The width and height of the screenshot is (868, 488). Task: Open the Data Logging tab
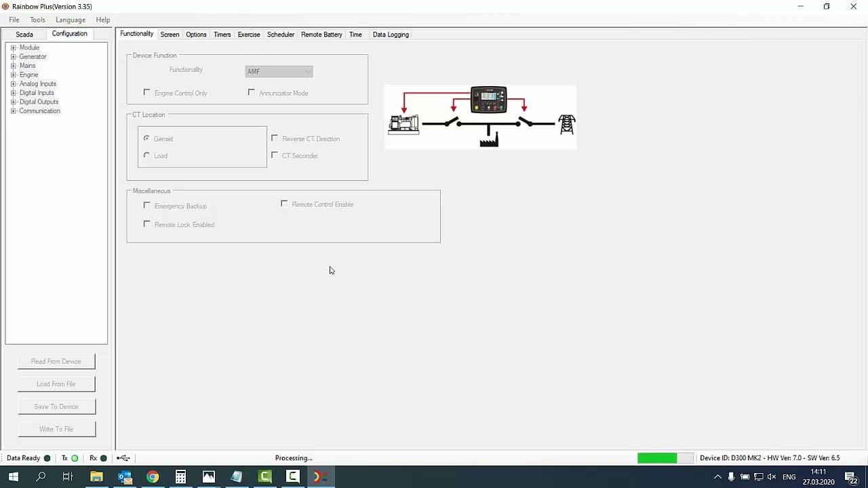tap(391, 35)
